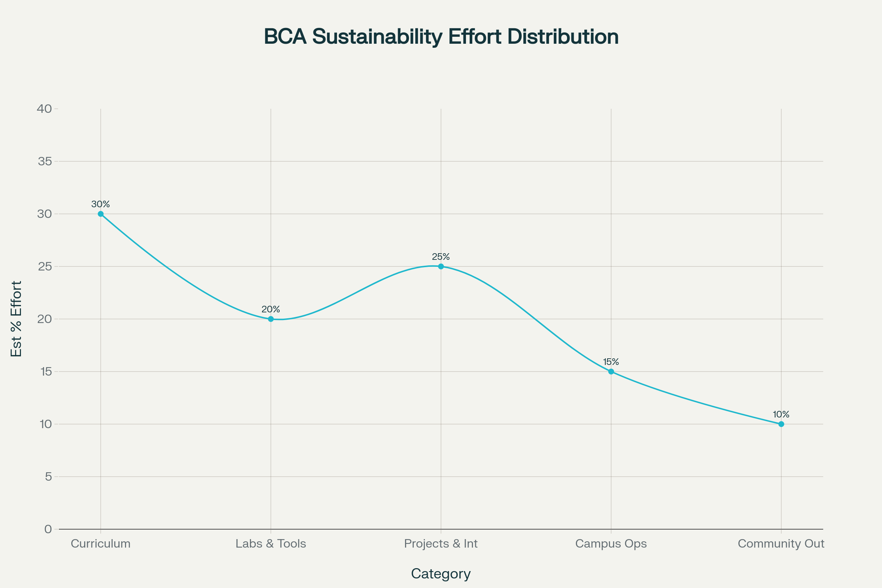Click the 25% Projects & Int marker
This screenshot has width=882, height=588.
click(441, 266)
